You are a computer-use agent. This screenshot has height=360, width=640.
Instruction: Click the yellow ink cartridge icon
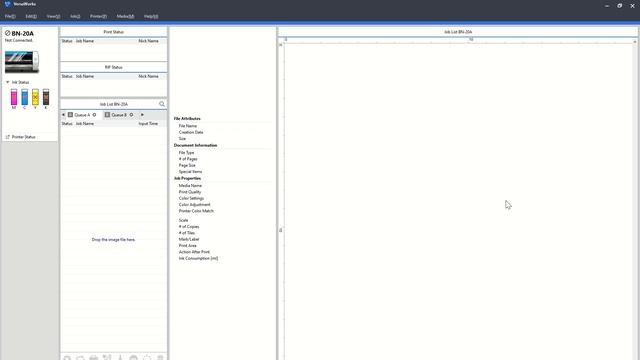coord(35,98)
